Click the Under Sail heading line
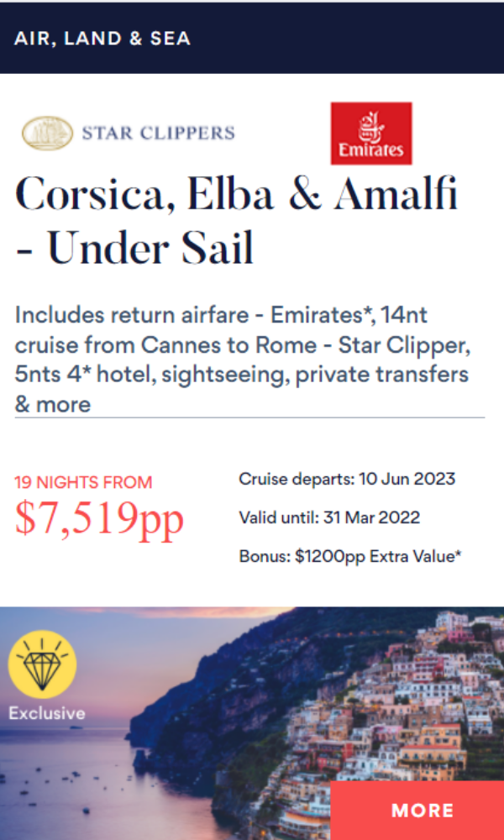Image resolution: width=504 pixels, height=840 pixels. [x=135, y=249]
